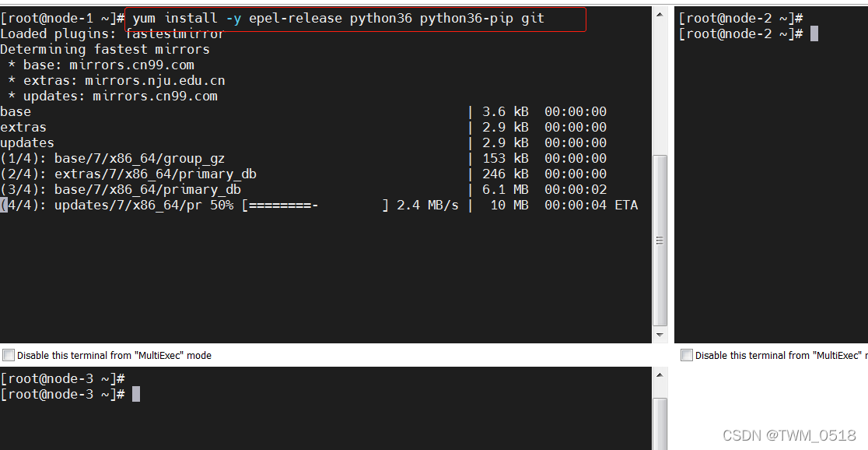Click the blinking cursor in node-2 terminal
Image resolution: width=868 pixels, height=450 pixels.
pos(814,33)
